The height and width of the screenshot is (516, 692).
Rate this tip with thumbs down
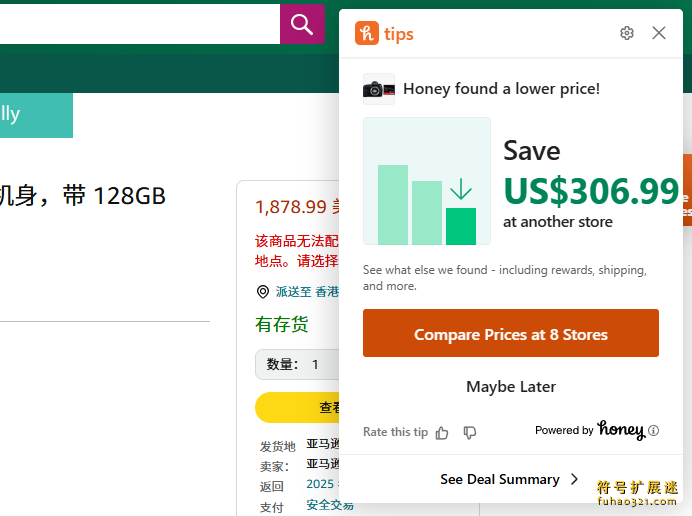click(x=470, y=433)
